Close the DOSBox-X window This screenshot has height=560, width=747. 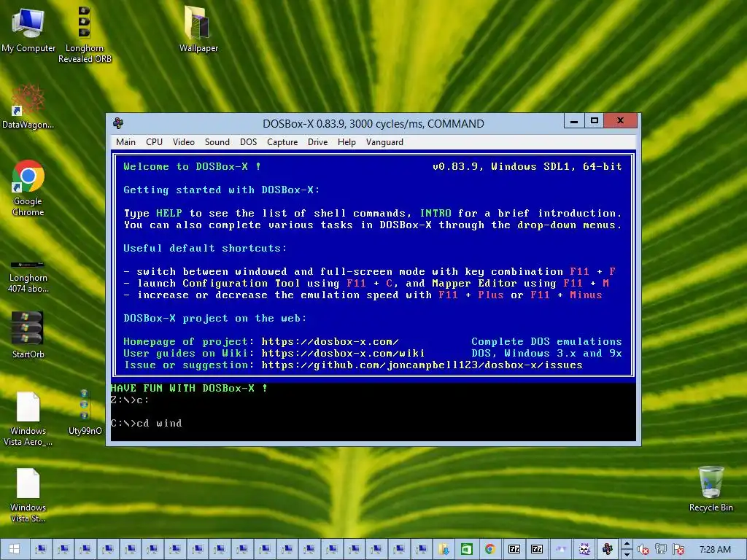pyautogui.click(x=620, y=121)
